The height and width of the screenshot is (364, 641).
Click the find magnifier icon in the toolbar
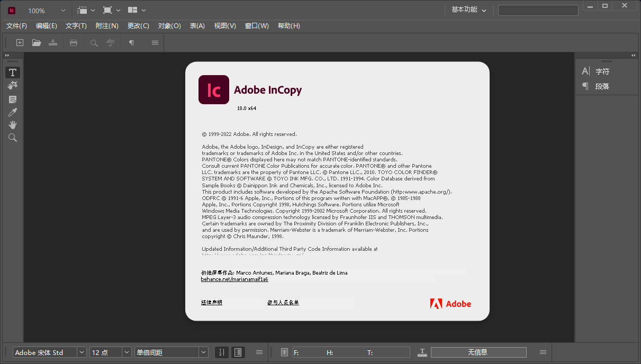[x=94, y=43]
